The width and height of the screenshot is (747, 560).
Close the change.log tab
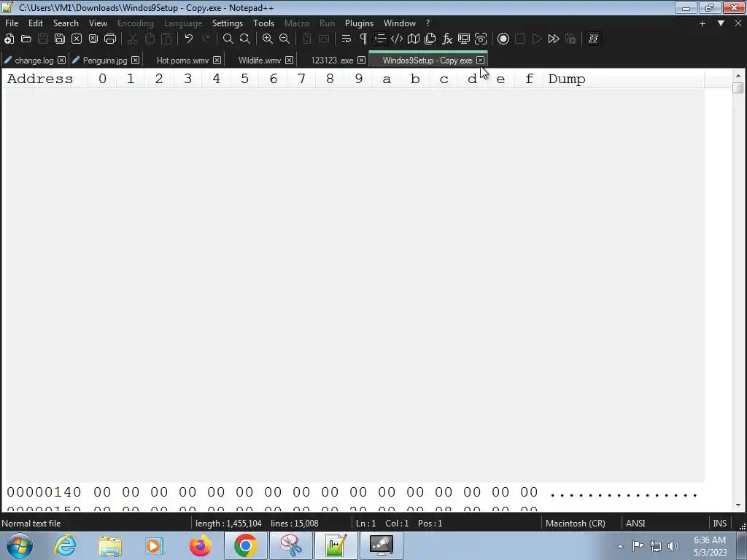[x=61, y=61]
